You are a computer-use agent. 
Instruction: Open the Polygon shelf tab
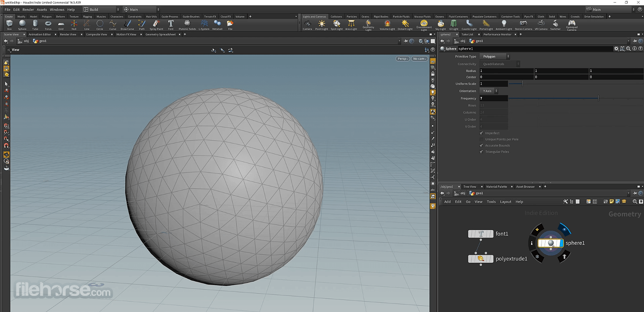(47, 17)
